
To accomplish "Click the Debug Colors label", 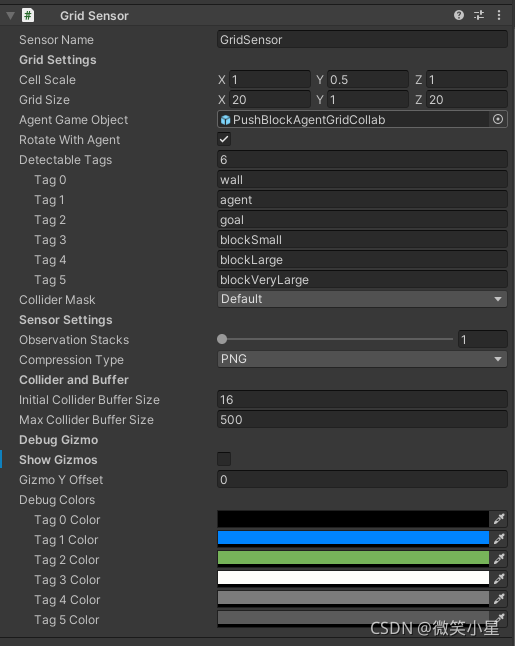I will (x=57, y=500).
